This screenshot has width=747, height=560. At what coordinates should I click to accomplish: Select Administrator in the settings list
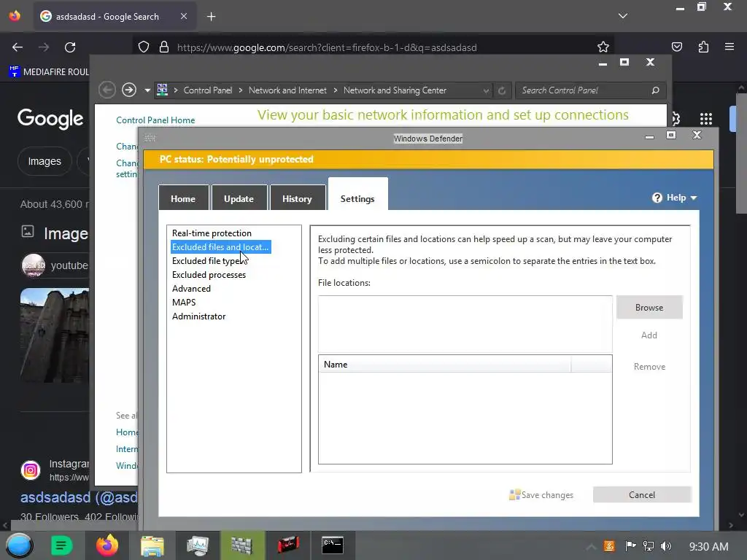pos(198,316)
